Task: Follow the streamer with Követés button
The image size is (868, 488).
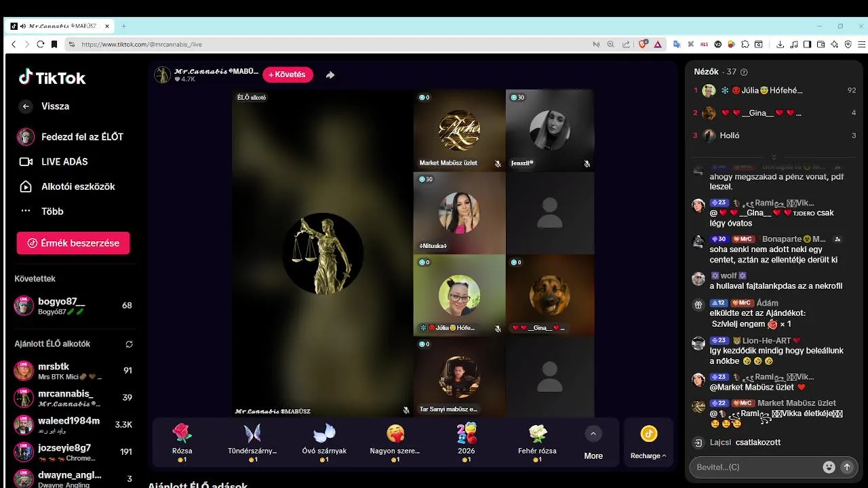Action: point(288,75)
